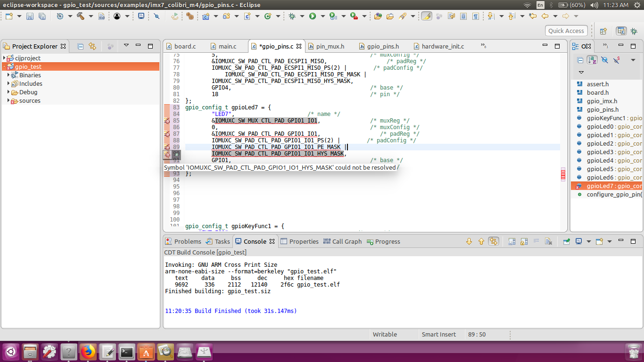644x362 pixels.
Task: Click the Debug bug icon in toolbar
Action: pos(292,16)
